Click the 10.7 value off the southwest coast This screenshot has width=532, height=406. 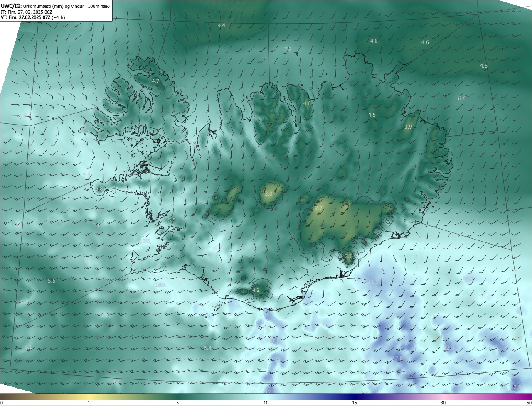[x=160, y=285]
